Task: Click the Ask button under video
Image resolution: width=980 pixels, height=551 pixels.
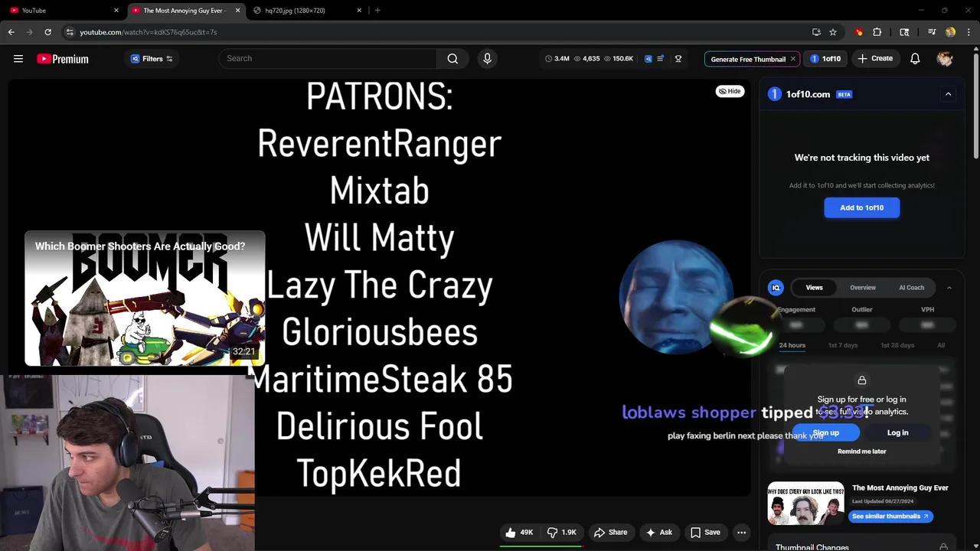Action: [x=658, y=533]
